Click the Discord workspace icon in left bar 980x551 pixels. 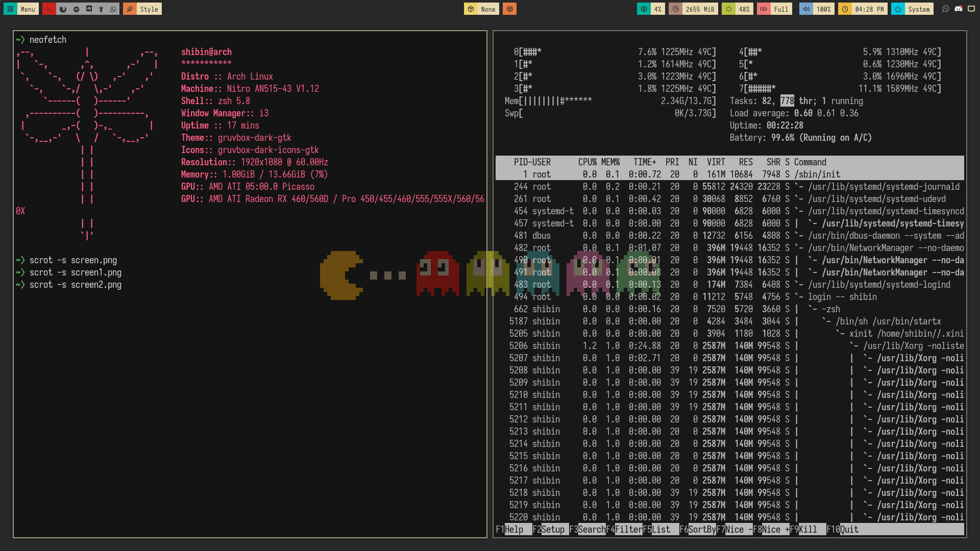coord(89,9)
